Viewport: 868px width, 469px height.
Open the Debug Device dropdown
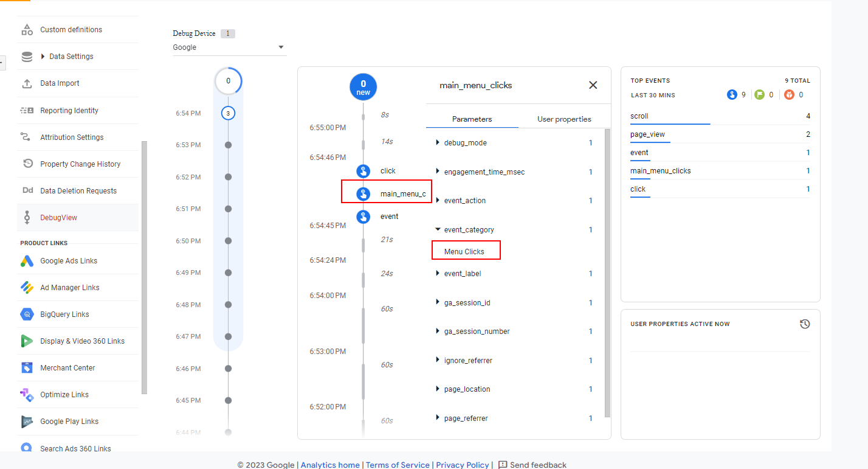(281, 47)
